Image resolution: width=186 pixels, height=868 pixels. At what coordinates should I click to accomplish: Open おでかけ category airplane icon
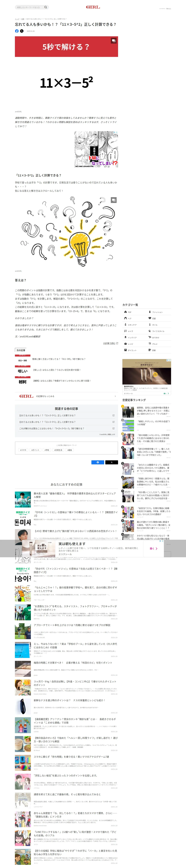tap(150, 337)
